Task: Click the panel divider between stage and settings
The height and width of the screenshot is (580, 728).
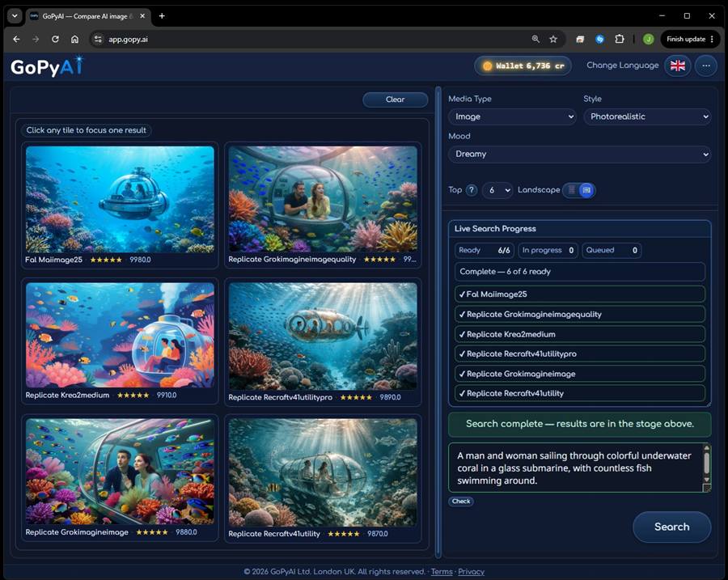Action: coord(438,322)
